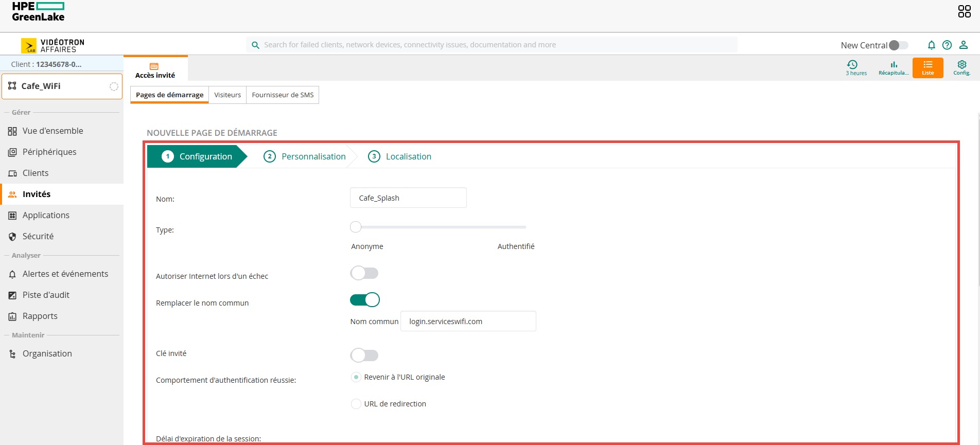Click the Type slider handle at Anonyme
980x445 pixels.
pyautogui.click(x=356, y=227)
